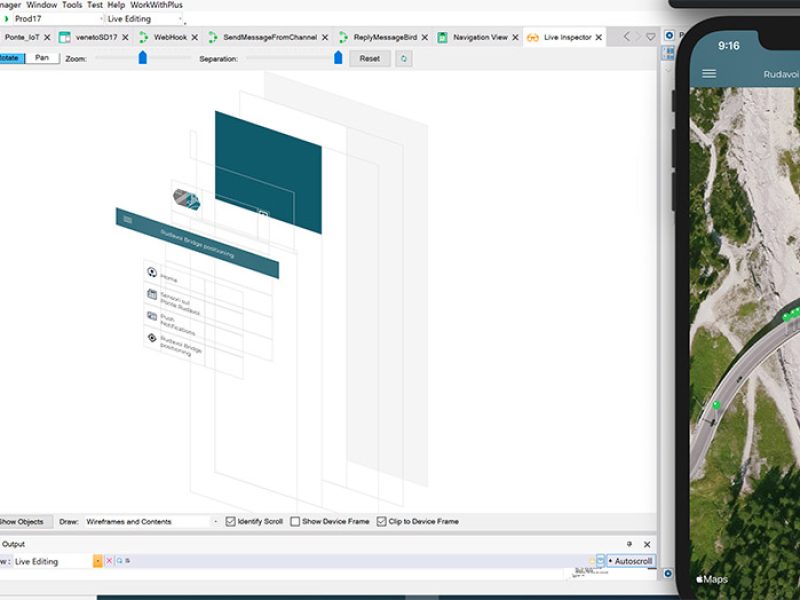Image resolution: width=800 pixels, height=600 pixels.
Task: Click the Separation slider handle
Action: pos(338,58)
